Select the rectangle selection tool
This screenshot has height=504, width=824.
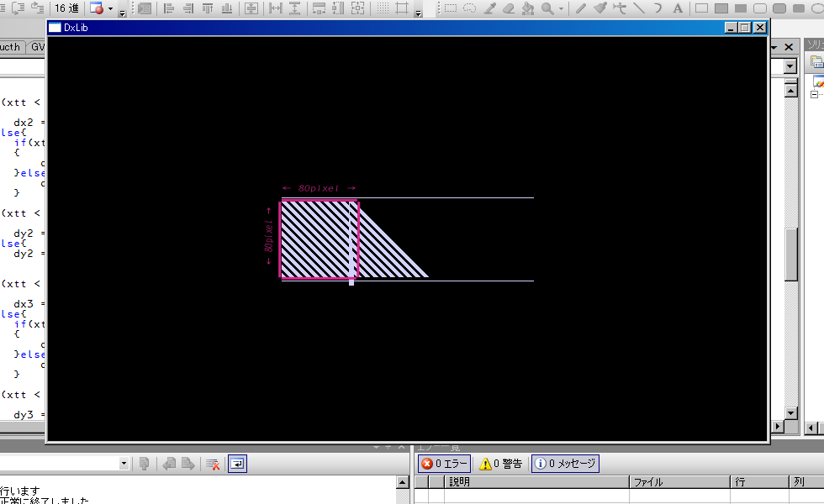click(451, 8)
